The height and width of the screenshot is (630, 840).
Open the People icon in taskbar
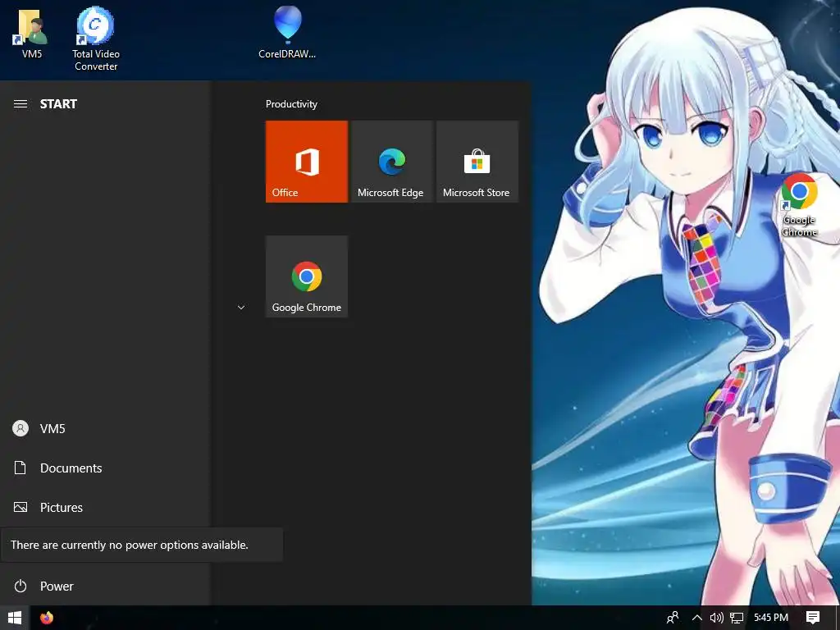point(673,618)
